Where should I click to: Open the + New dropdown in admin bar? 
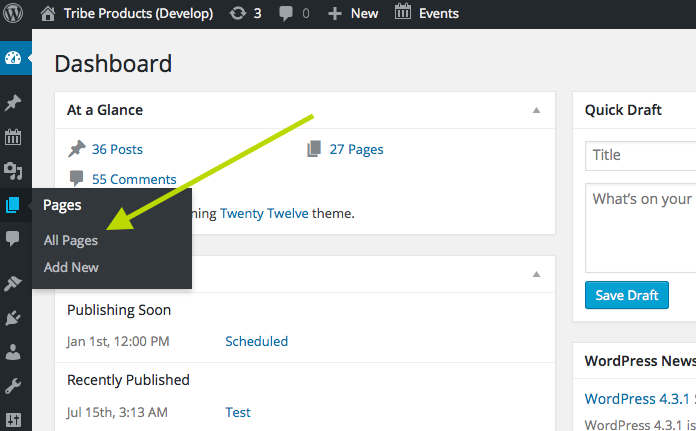pos(352,14)
